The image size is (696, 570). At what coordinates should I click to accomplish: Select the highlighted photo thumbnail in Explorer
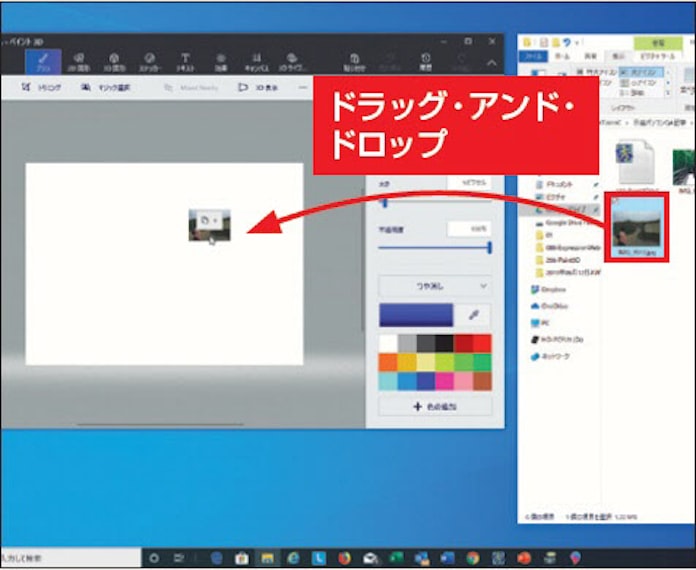pos(637,226)
